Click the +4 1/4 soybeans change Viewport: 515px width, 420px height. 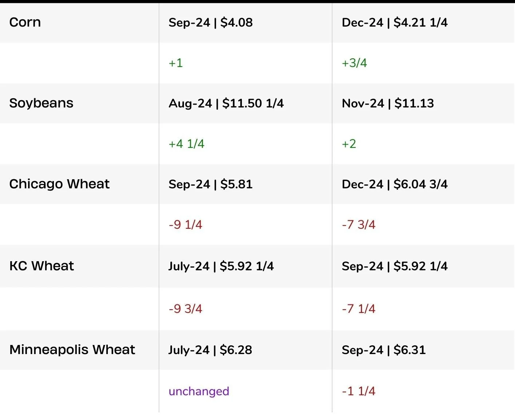click(x=186, y=144)
